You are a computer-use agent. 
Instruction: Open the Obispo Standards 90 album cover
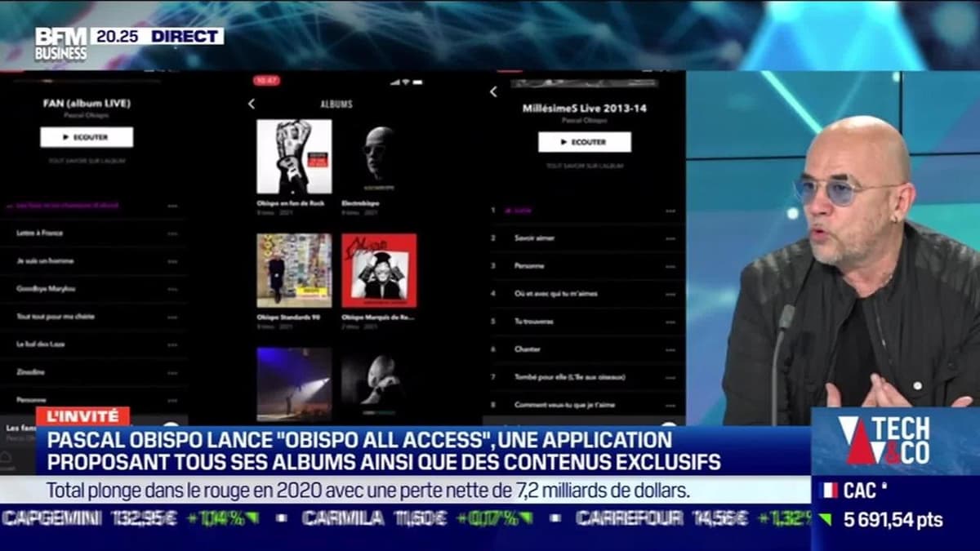294,271
